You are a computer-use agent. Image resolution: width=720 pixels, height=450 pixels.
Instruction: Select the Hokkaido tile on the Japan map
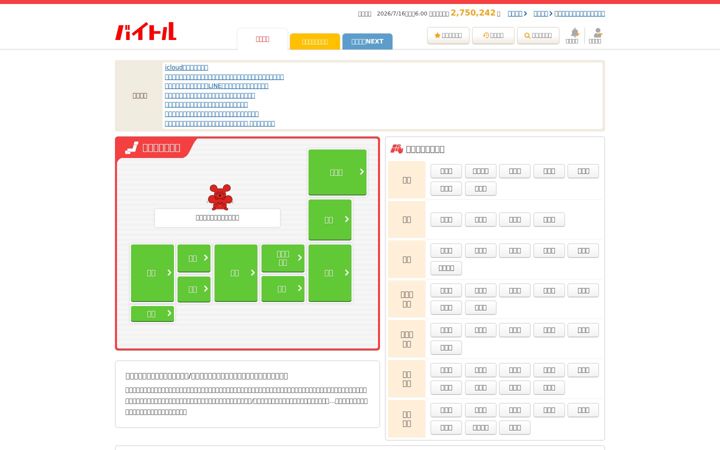pos(338,172)
